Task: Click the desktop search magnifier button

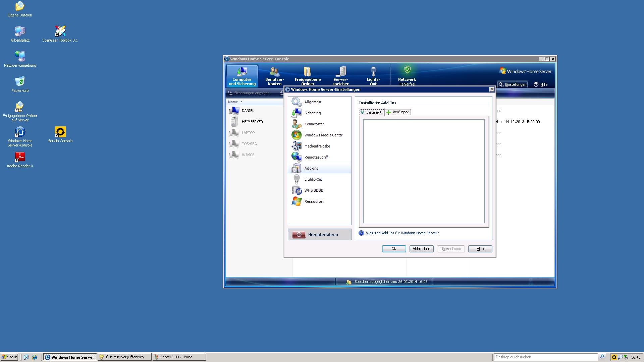Action: pyautogui.click(x=602, y=357)
